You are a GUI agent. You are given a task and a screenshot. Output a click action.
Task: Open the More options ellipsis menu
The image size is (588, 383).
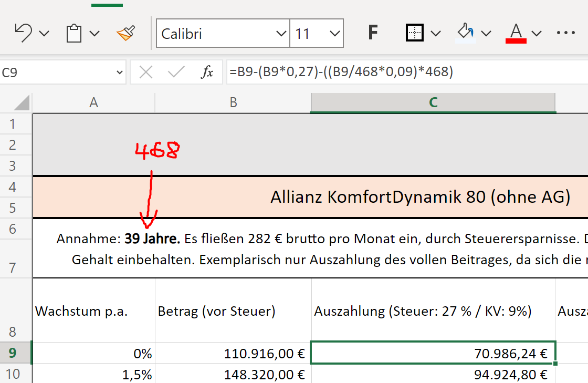click(x=566, y=33)
